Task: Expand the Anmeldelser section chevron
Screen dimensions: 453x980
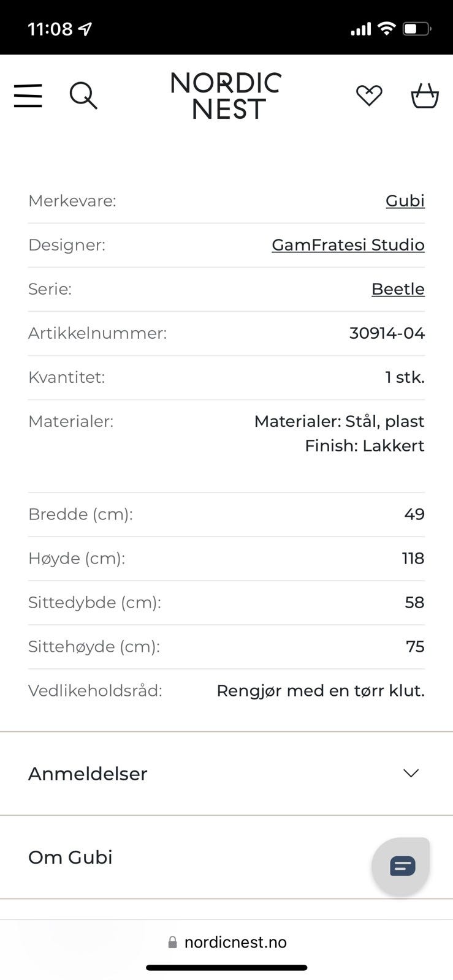Action: 411,773
